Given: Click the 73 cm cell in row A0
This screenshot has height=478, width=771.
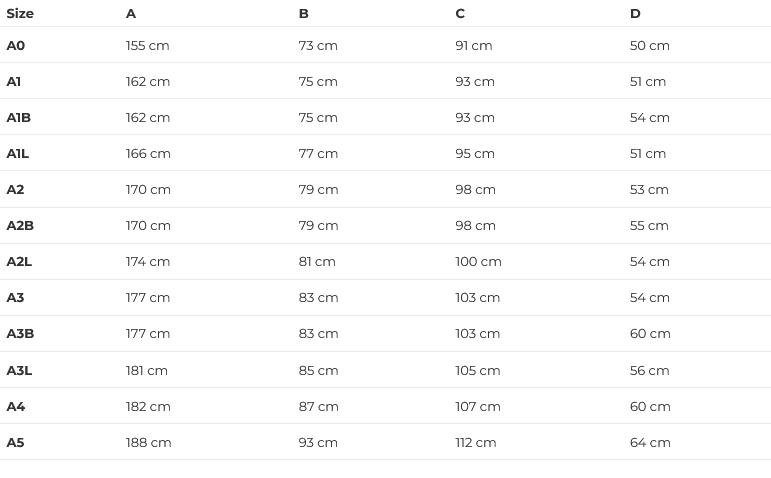Looking at the screenshot, I should [318, 46].
